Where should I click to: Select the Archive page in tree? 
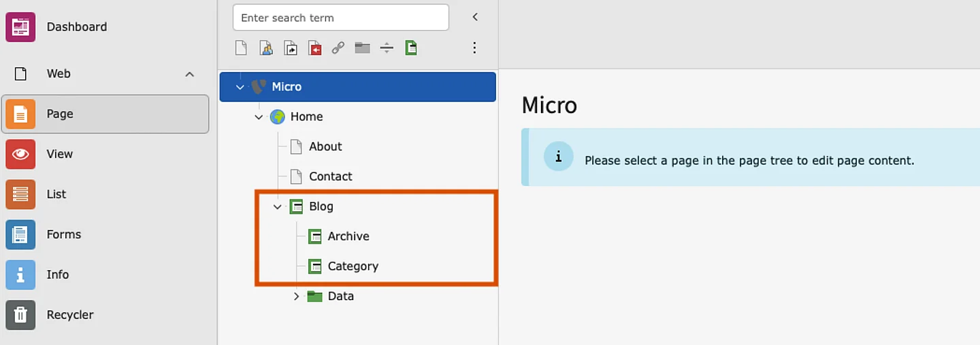point(348,236)
